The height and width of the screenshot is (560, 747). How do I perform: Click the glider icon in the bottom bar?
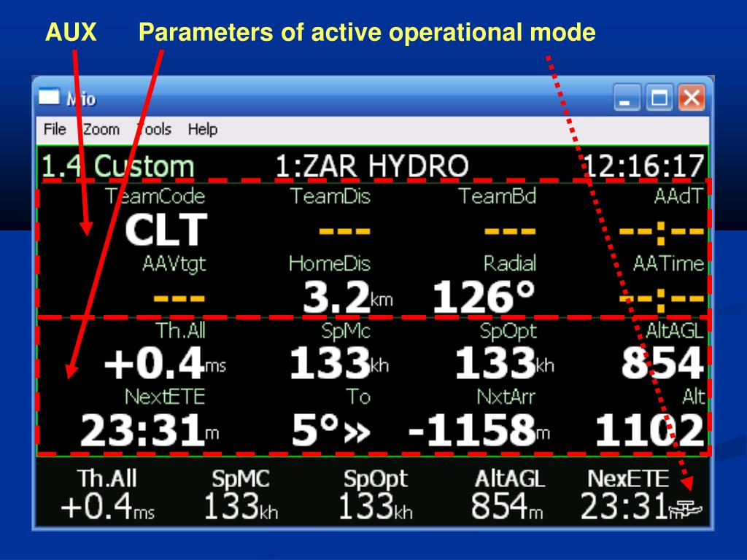click(x=686, y=510)
